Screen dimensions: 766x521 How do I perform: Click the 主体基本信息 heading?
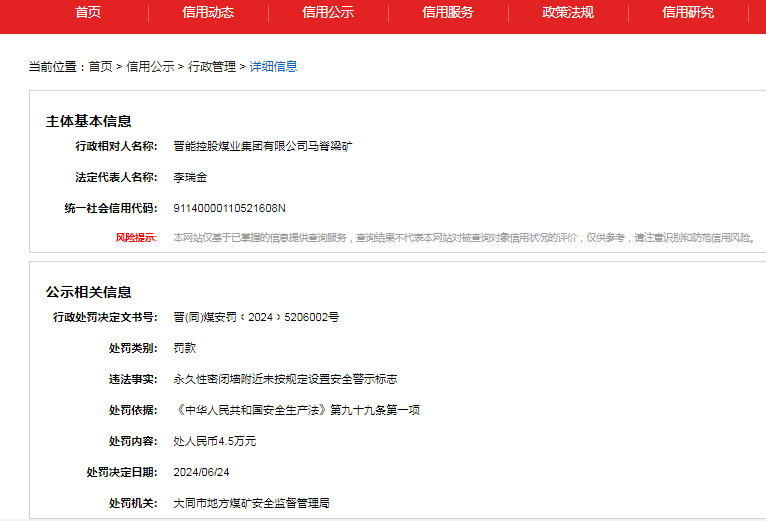click(x=88, y=121)
